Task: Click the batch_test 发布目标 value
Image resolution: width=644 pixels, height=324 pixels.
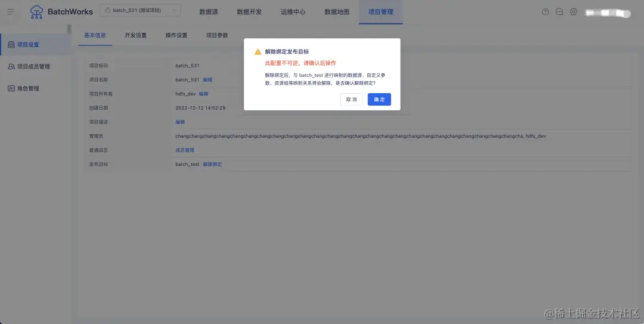Action: click(x=187, y=164)
